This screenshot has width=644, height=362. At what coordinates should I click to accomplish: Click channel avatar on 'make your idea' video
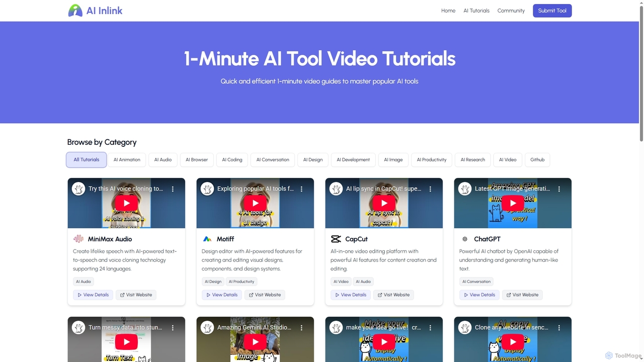[x=336, y=328]
